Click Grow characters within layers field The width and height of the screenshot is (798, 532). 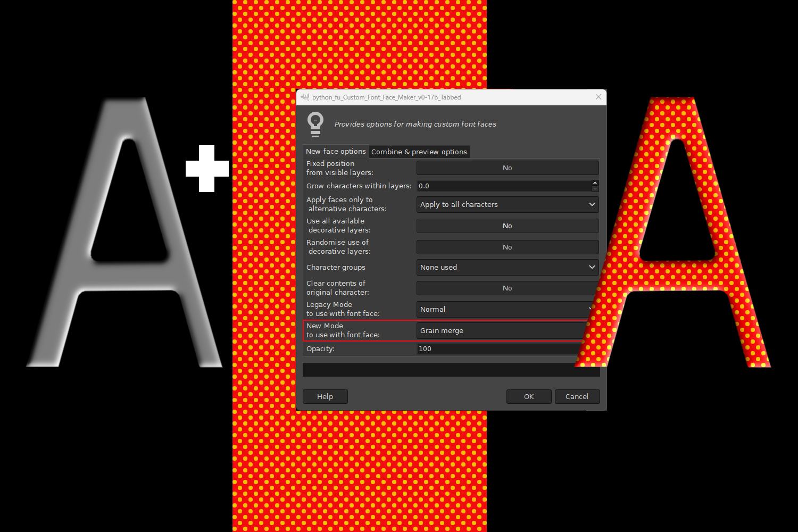tap(504, 186)
